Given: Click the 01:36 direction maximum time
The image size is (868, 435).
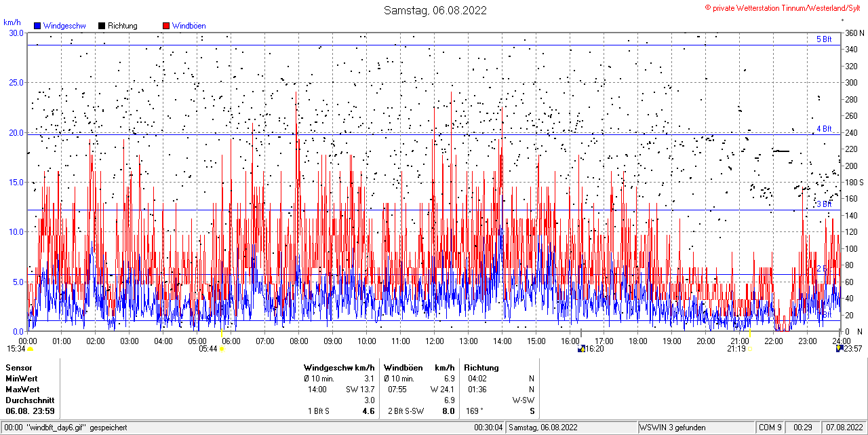Looking at the screenshot, I should pyautogui.click(x=477, y=390).
